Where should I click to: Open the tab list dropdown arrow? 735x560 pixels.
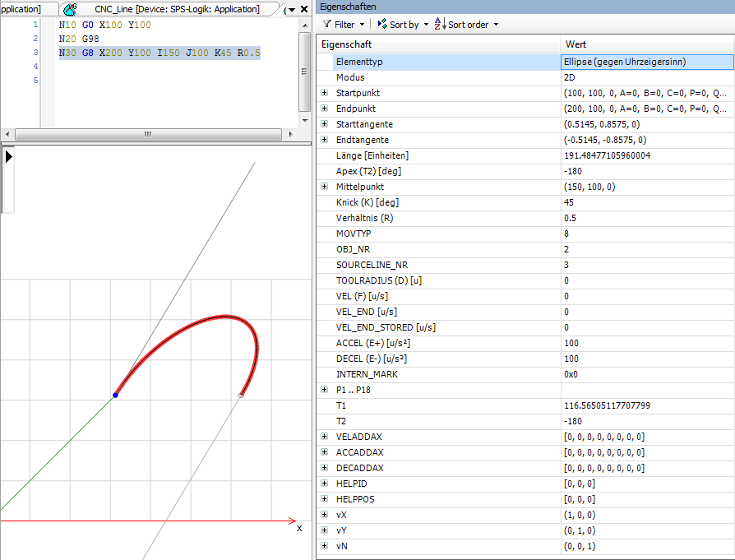point(292,9)
